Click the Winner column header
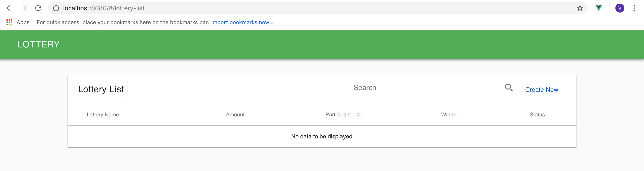The height and width of the screenshot is (171, 644). point(449,115)
